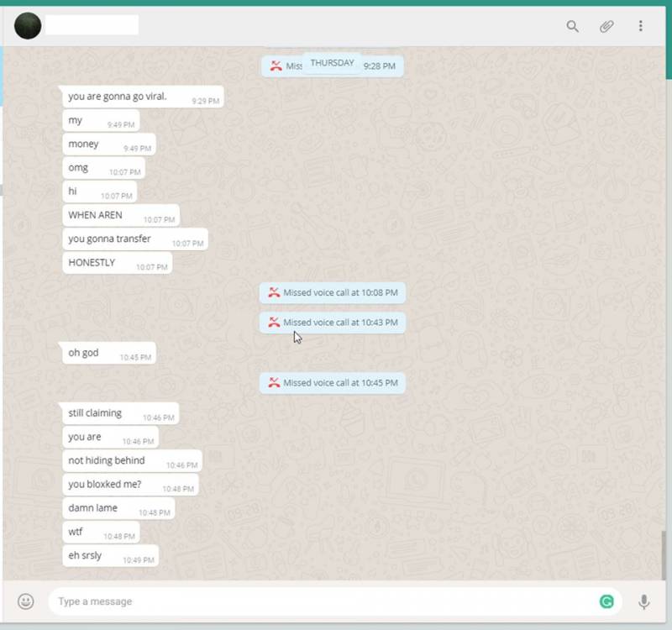Open the emoji picker smiley icon

(26, 601)
